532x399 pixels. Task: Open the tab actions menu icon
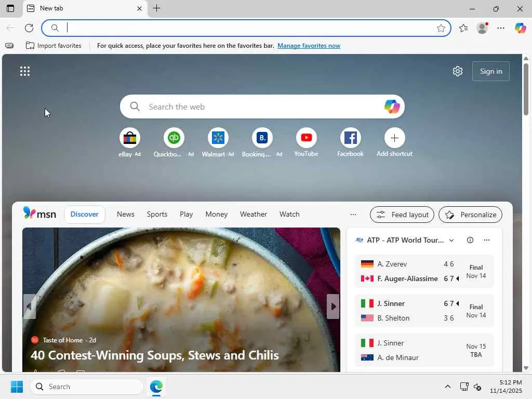[x=10, y=8]
